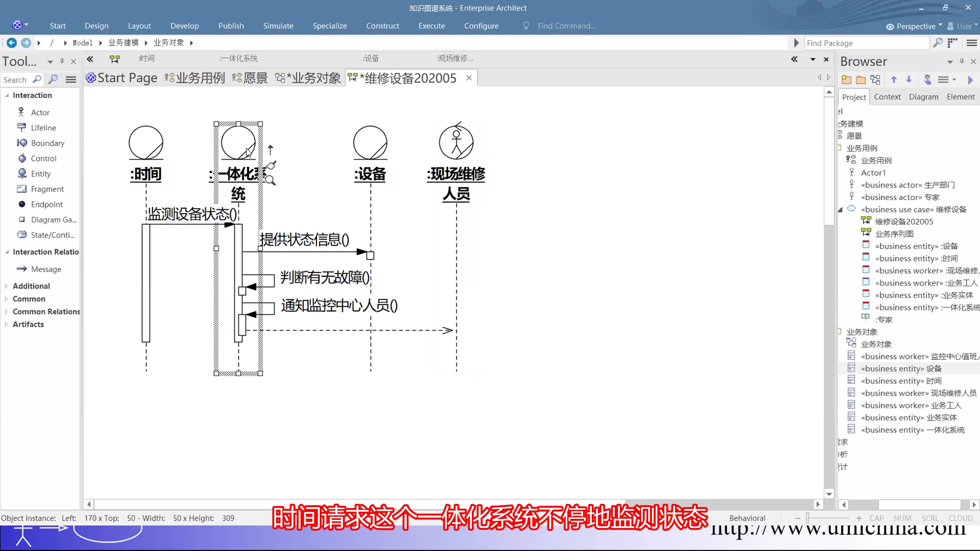This screenshot has width=980, height=551.
Task: Click the magnifier icon beside selected lifeline
Action: (270, 180)
